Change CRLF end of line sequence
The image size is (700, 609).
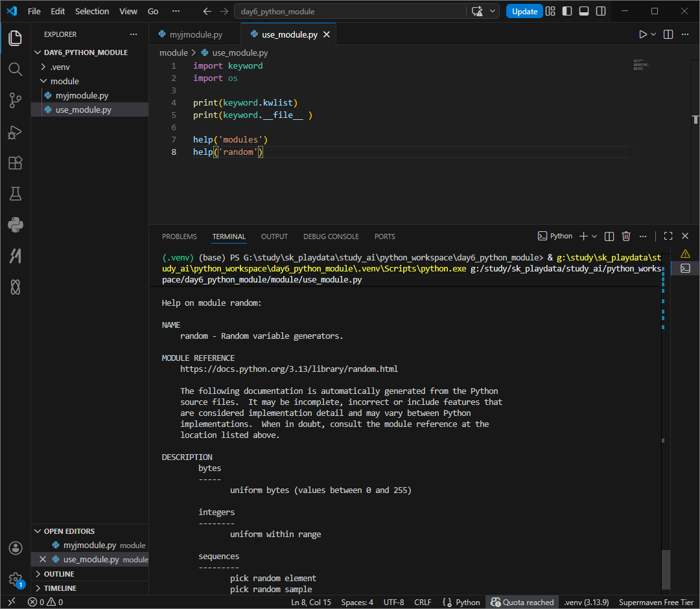423,602
